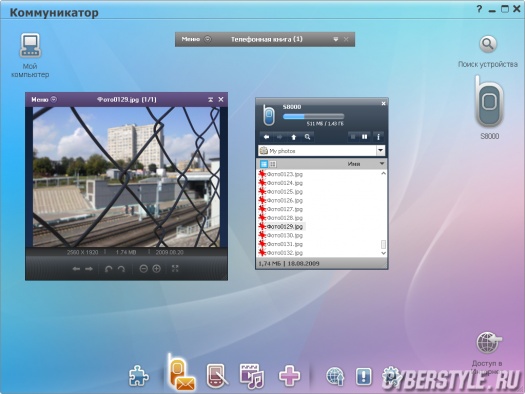Open the multimedia music dock icon
525x394 pixels.
tap(251, 376)
